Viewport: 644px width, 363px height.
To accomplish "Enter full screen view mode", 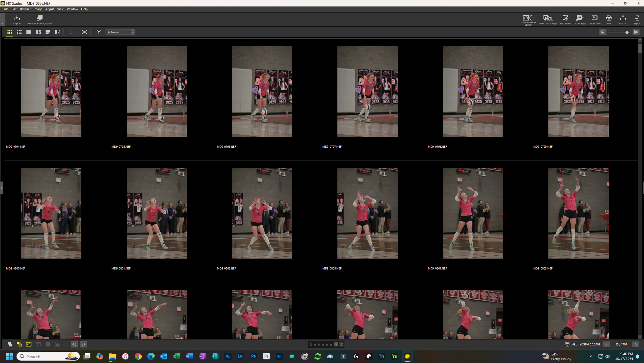I will click(84, 32).
